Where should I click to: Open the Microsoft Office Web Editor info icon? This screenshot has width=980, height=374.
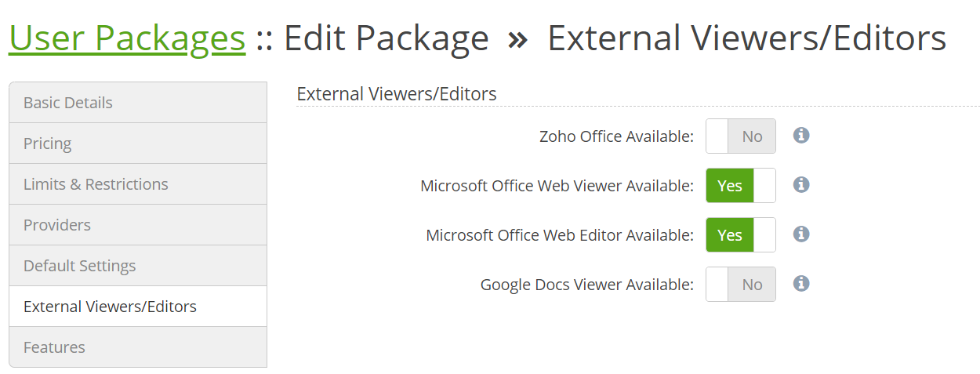[800, 234]
